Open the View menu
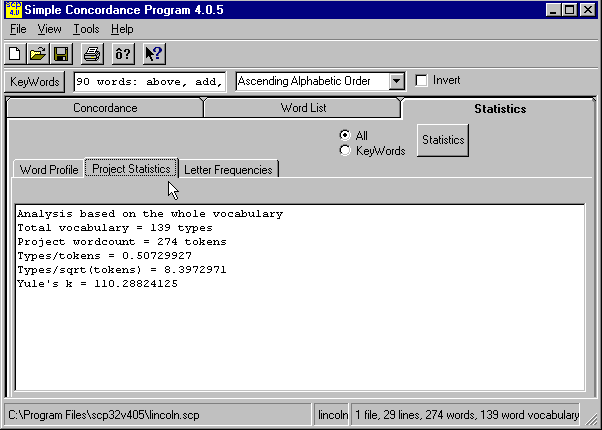This screenshot has width=602, height=430. tap(49, 30)
